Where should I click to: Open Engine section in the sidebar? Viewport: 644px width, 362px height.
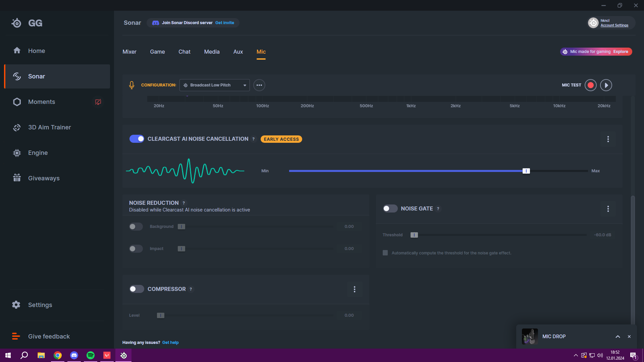click(x=38, y=153)
